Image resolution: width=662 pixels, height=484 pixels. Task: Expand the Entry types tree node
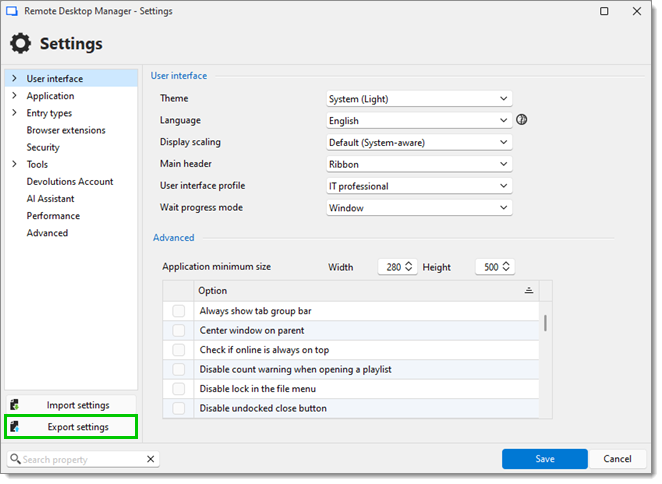tap(15, 113)
